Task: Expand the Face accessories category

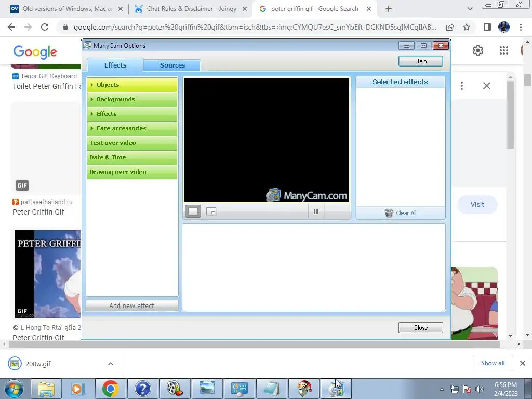Action: pos(132,129)
